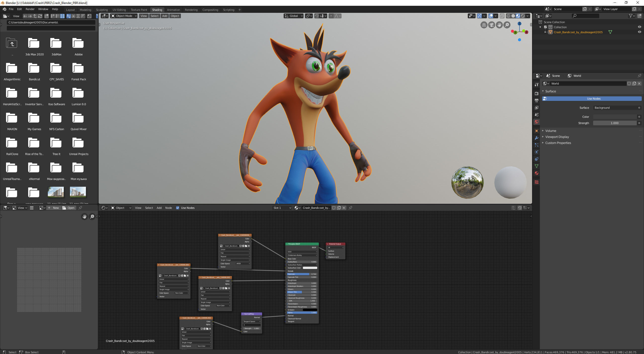This screenshot has height=354, width=644.
Task: Switch to the UV Editing workspace tab
Action: [x=119, y=10]
